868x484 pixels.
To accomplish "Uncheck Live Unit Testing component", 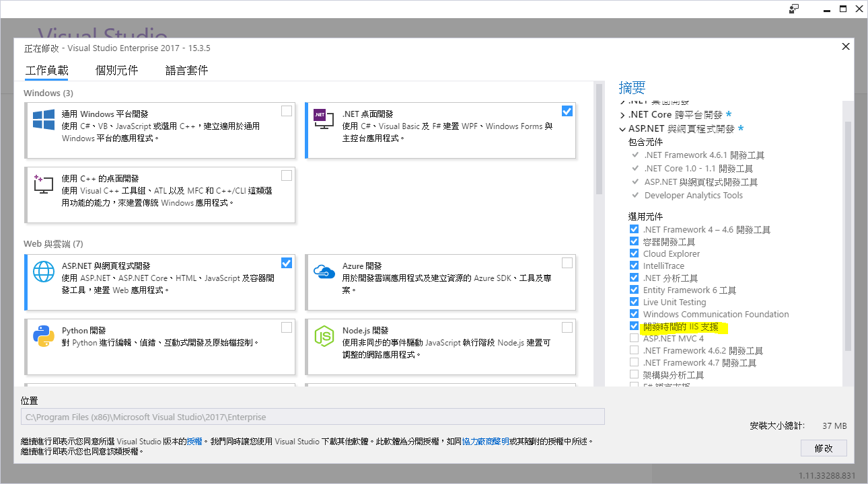I will click(634, 302).
